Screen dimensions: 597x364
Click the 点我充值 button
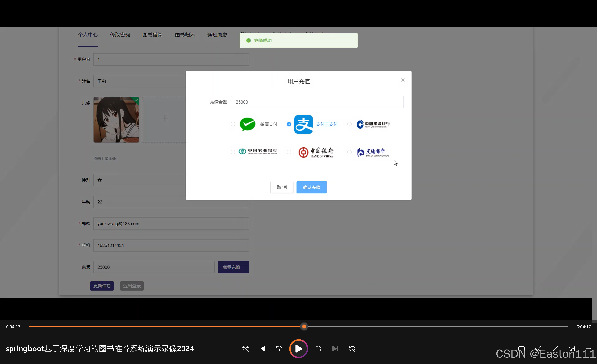click(233, 267)
